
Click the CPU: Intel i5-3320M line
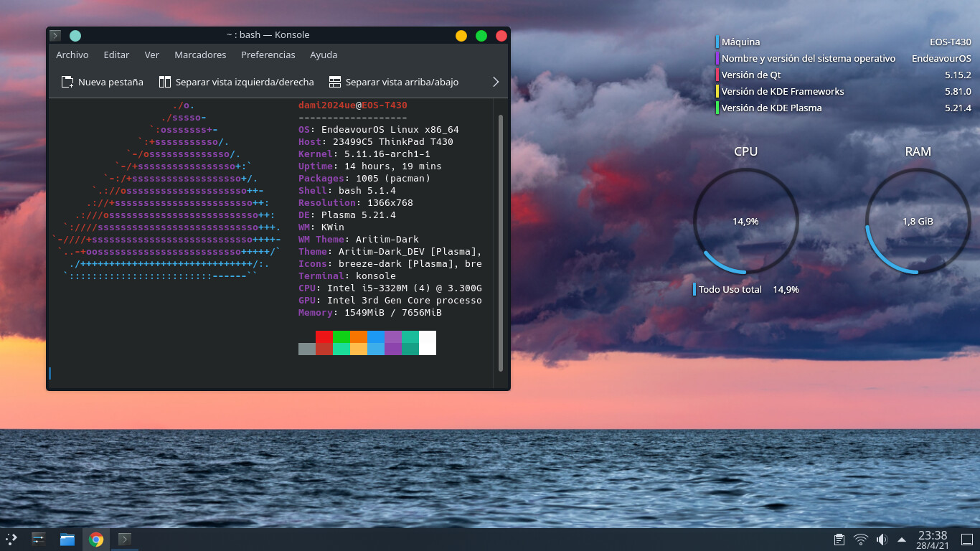tap(390, 288)
